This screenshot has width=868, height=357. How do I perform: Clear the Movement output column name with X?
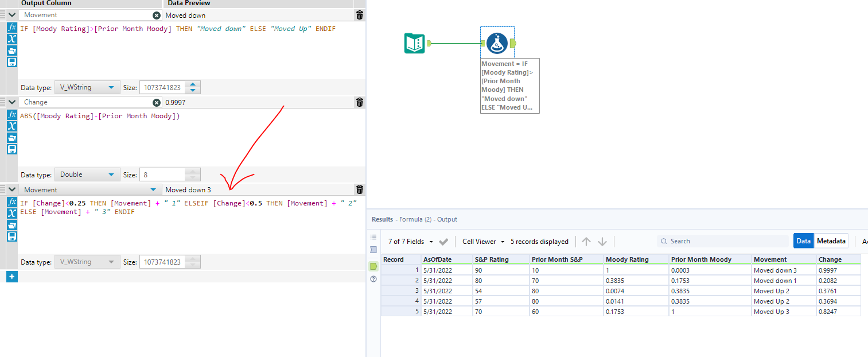click(x=155, y=15)
